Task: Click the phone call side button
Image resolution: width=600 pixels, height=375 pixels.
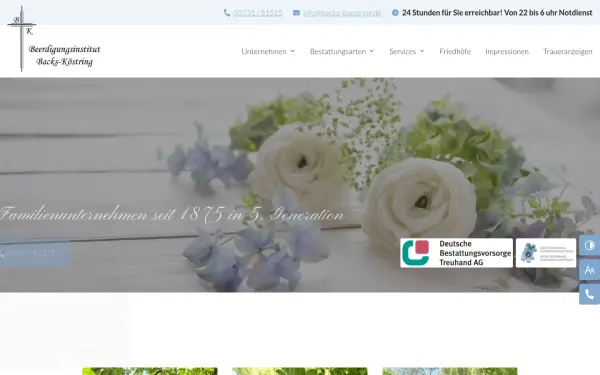Action: point(590,294)
